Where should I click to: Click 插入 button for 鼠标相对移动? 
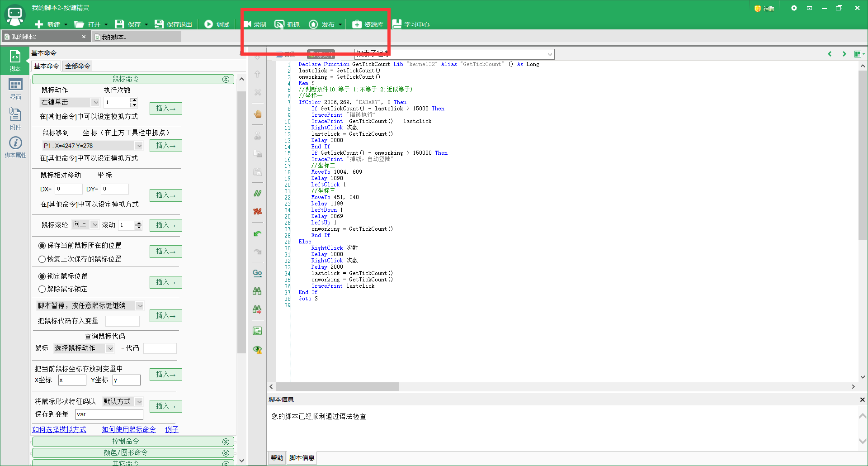tap(166, 195)
